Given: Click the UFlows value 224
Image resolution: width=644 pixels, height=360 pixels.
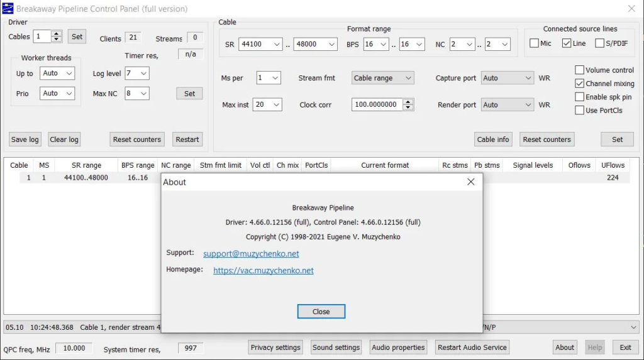Looking at the screenshot, I should tap(613, 178).
